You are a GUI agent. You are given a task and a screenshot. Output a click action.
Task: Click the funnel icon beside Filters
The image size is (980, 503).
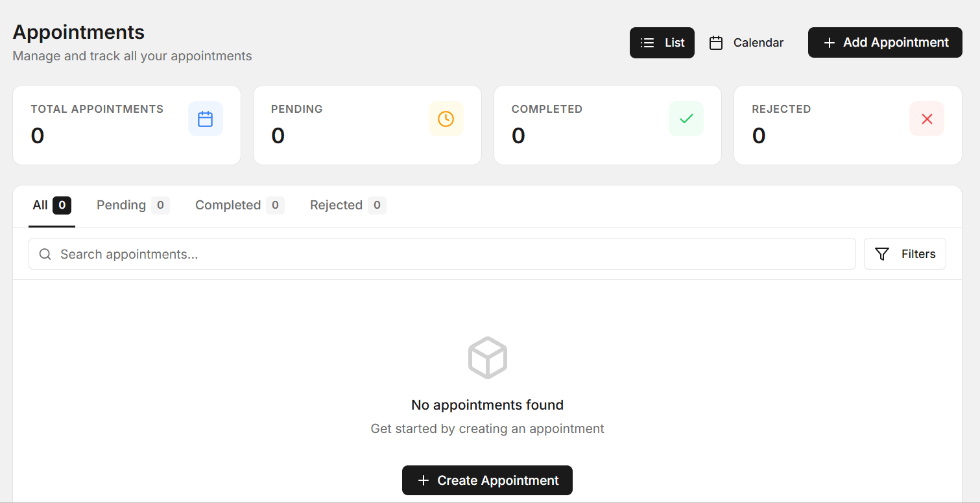point(882,254)
